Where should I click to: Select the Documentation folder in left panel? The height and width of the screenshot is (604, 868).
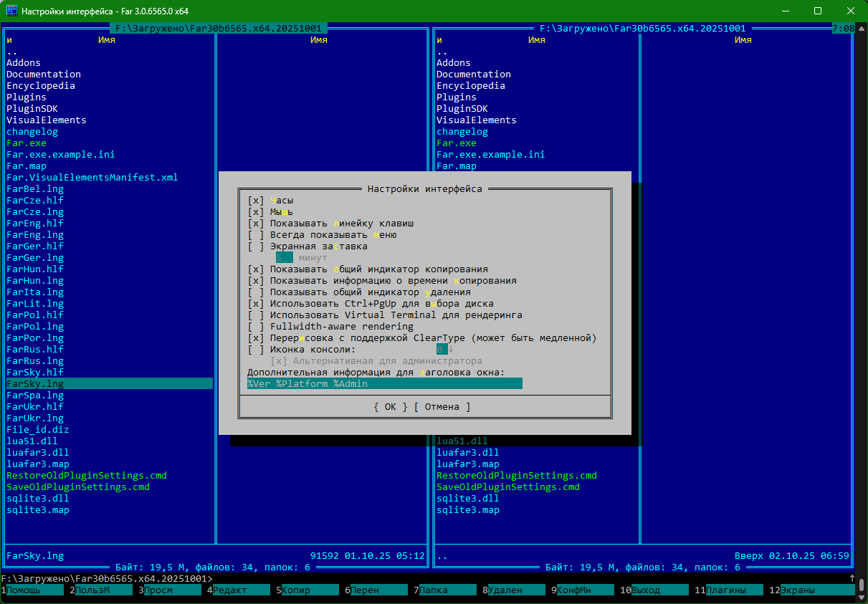(x=44, y=75)
